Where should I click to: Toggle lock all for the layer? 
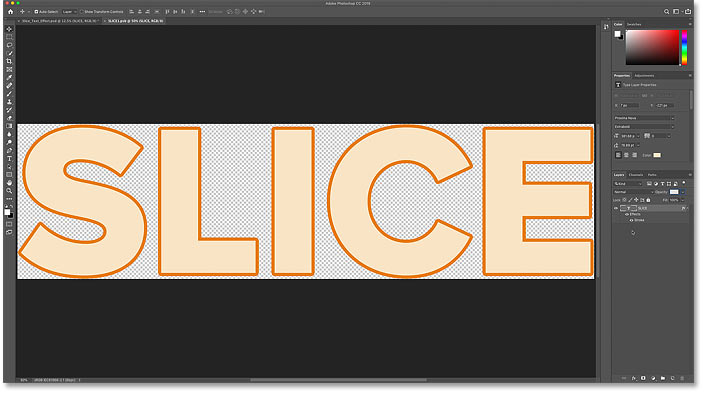point(648,200)
